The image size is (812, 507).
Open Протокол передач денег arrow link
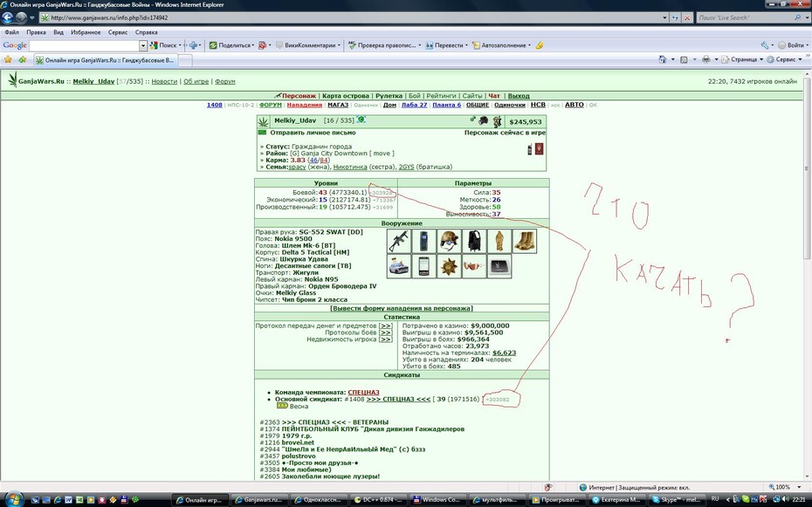[385, 326]
